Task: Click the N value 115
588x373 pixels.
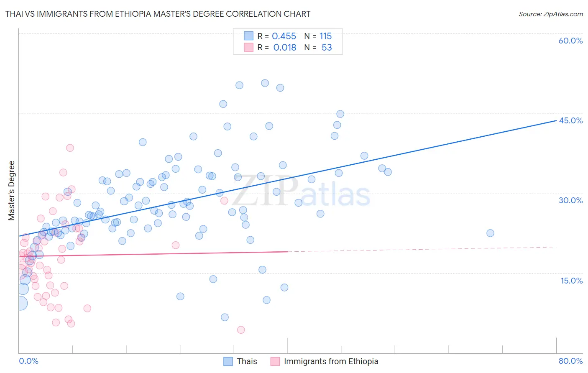Action: click(325, 36)
